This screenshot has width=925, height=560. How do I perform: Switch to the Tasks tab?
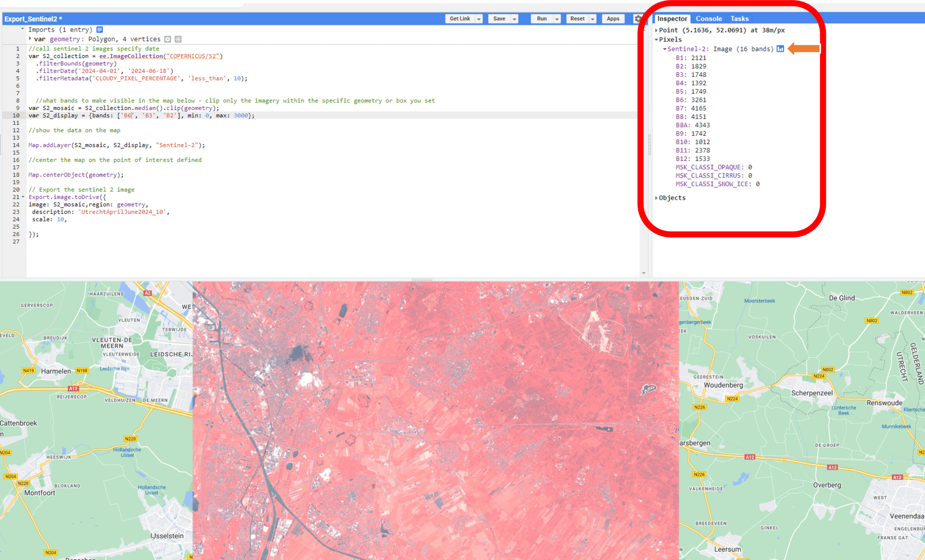(x=739, y=19)
